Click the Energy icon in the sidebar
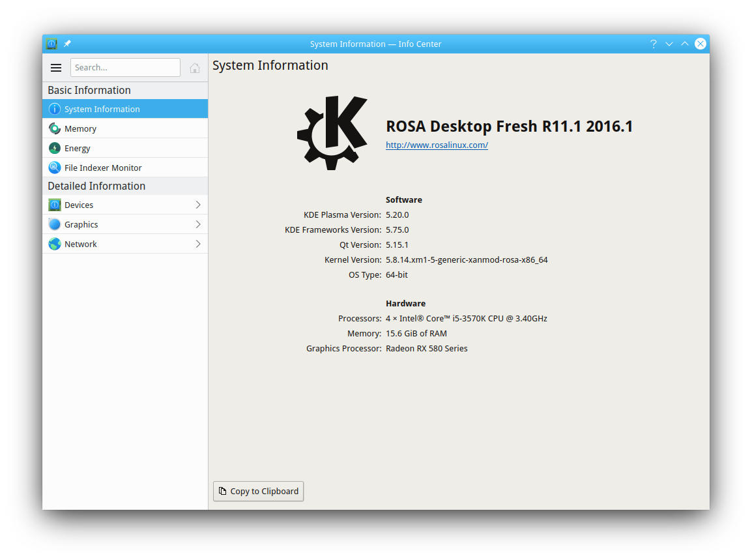This screenshot has width=752, height=560. point(55,148)
